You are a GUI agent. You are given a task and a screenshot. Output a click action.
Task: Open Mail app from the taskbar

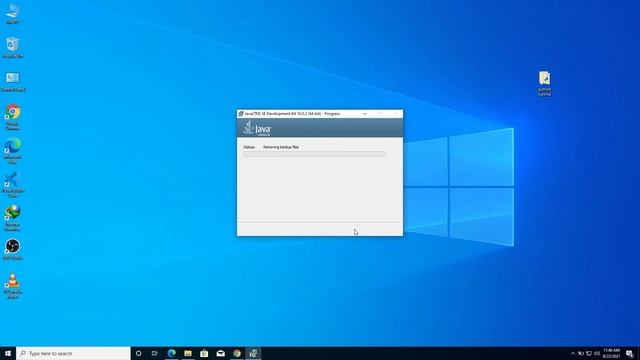(x=220, y=353)
